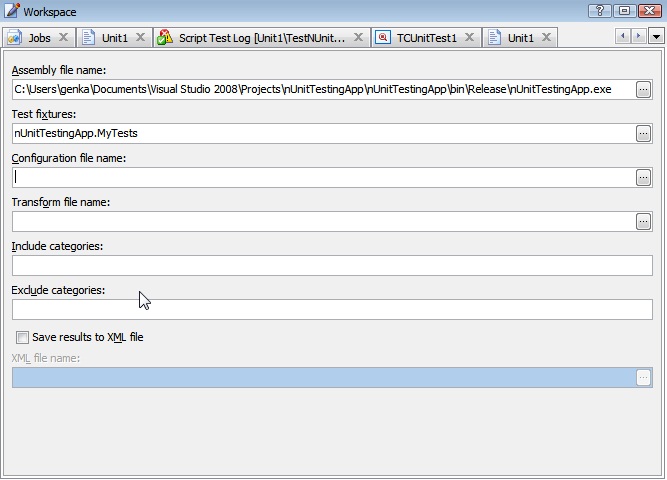
Task: Click the Test fixtures text field
Action: [x=322, y=133]
